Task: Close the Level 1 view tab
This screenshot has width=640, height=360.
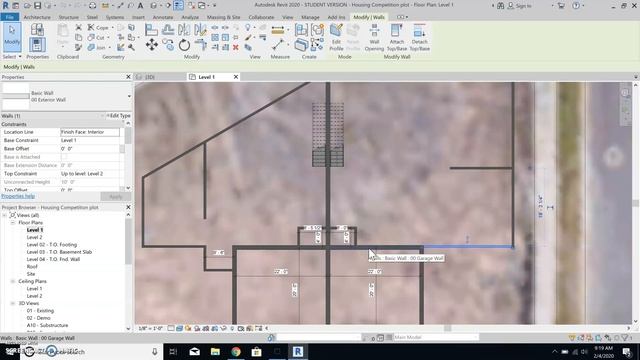Action: pyautogui.click(x=236, y=77)
